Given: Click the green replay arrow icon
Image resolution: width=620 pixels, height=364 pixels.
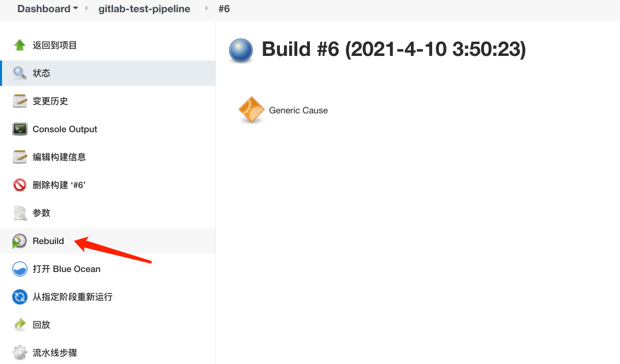Looking at the screenshot, I should click(20, 325).
